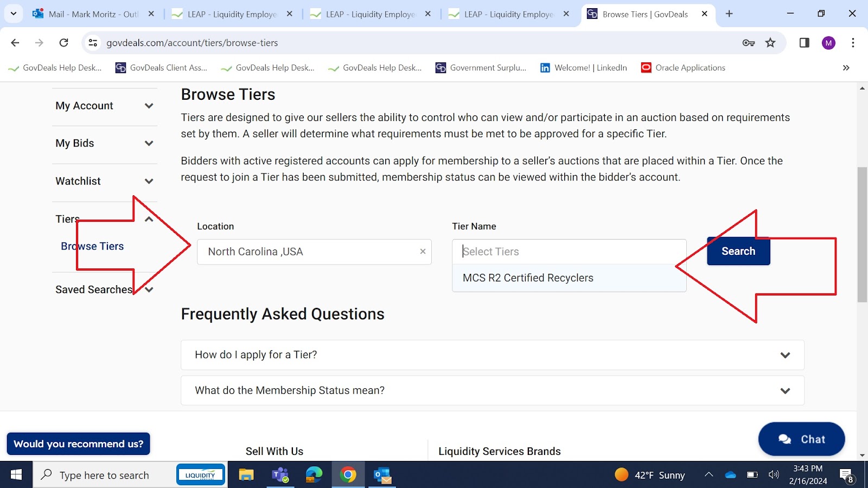The height and width of the screenshot is (488, 868).
Task: Check battery status tray icon
Action: pyautogui.click(x=752, y=475)
